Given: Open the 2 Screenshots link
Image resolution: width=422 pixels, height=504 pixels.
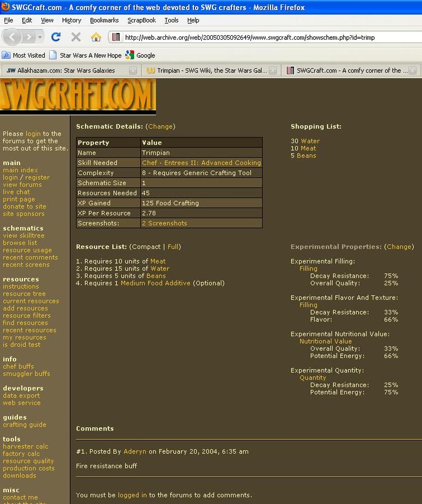Looking at the screenshot, I should click(164, 223).
